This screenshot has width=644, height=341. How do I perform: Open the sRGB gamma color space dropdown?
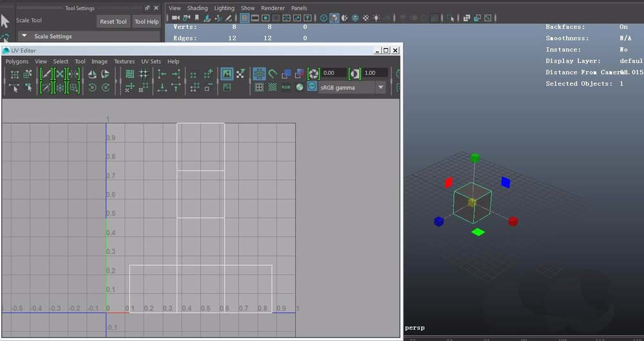tap(352, 88)
